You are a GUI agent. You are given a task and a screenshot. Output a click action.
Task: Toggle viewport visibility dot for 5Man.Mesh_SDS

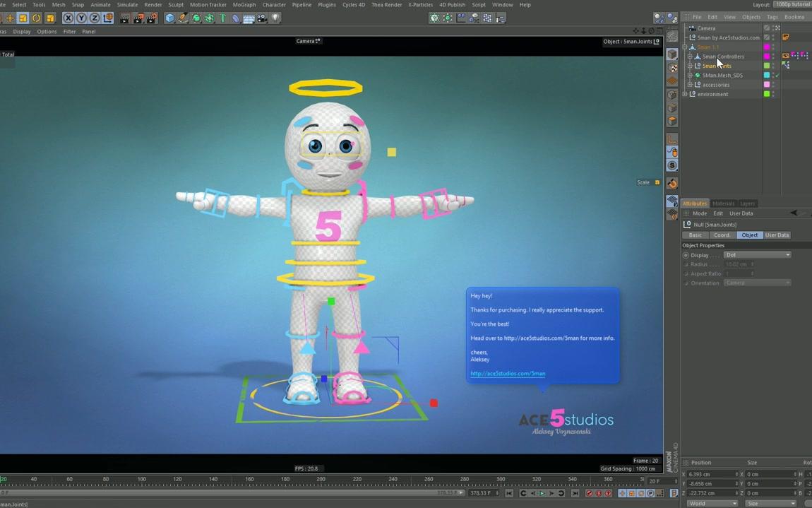pyautogui.click(x=772, y=73)
